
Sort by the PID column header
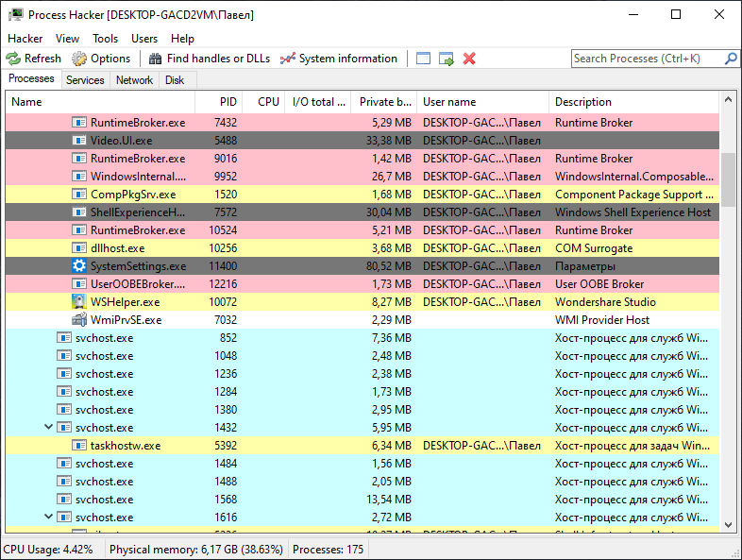[219, 102]
